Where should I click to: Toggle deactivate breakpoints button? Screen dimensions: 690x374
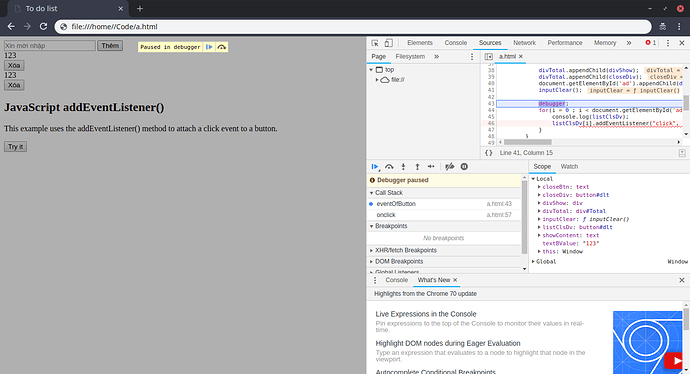pos(449,167)
